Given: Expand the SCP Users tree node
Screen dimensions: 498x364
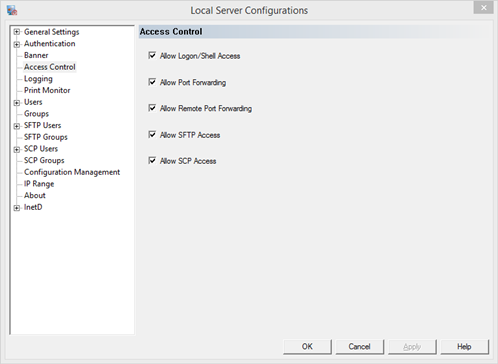Looking at the screenshot, I should (x=16, y=150).
